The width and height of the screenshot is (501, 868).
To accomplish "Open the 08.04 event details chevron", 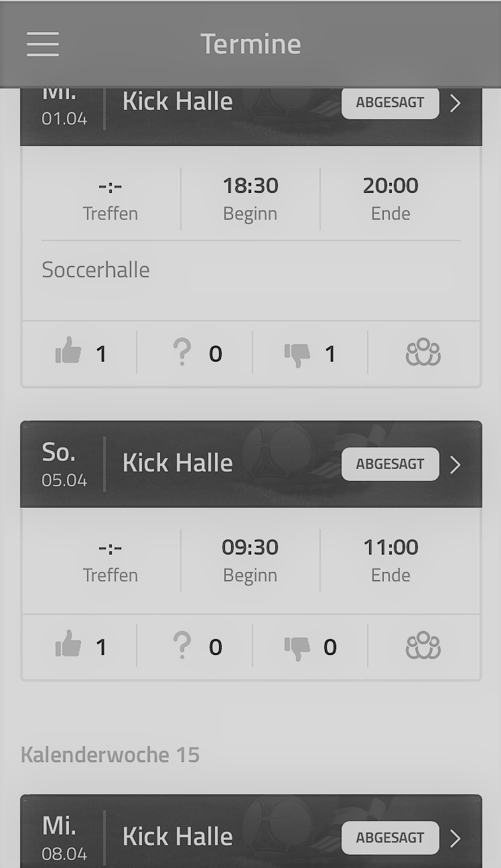I will 456,838.
